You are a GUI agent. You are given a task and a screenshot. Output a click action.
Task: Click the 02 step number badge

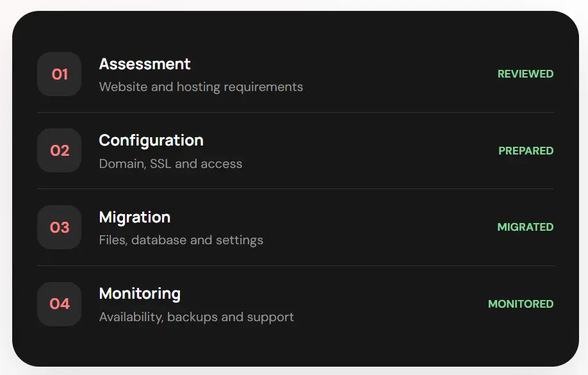coord(60,151)
